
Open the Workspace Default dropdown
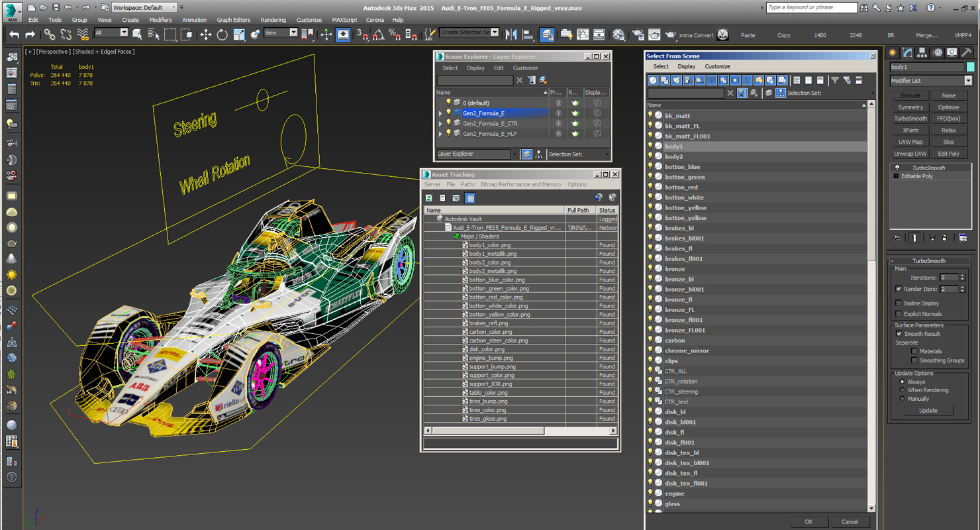tap(144, 7)
